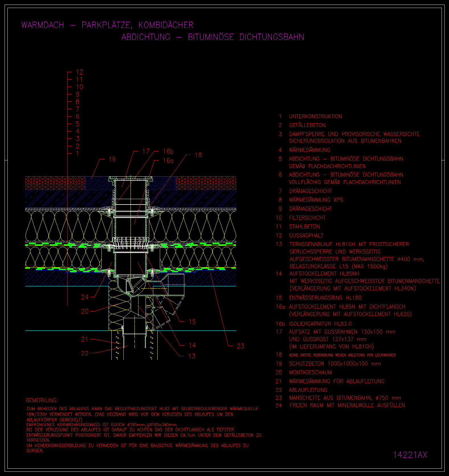
Task: Click '(VERLÄNGERUNG MIT AUFSTOCKELEMENT HL340N)' text
Action: click(353, 288)
